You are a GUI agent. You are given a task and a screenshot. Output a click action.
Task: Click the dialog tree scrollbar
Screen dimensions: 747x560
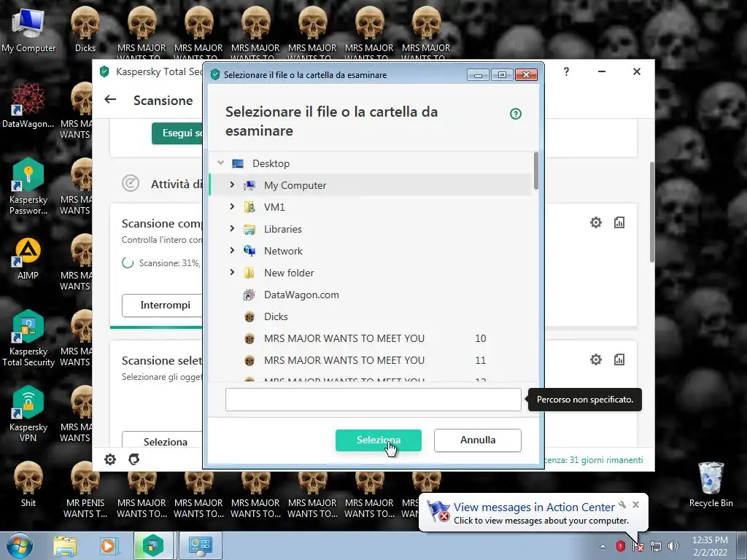tap(536, 171)
